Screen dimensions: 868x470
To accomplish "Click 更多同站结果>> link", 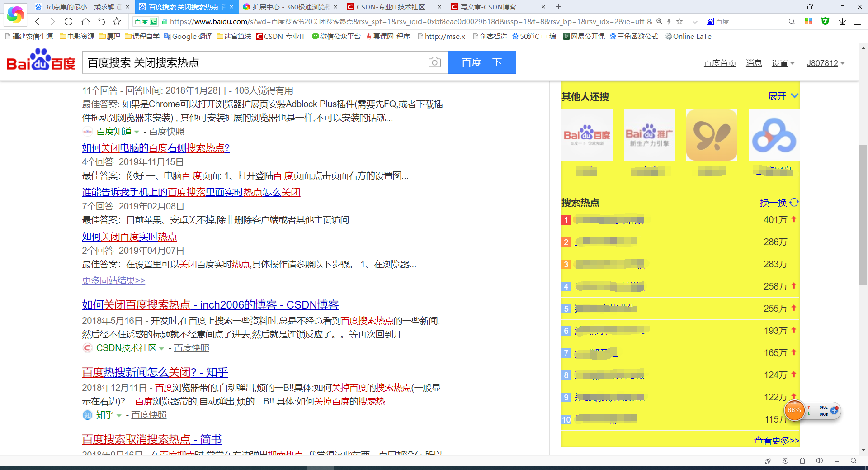I will [x=113, y=280].
